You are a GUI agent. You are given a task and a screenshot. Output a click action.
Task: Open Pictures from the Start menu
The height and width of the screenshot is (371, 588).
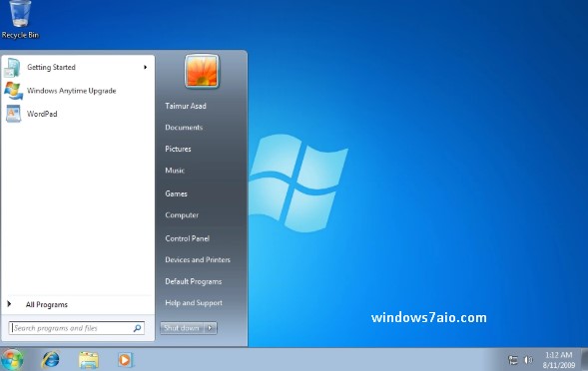point(178,149)
